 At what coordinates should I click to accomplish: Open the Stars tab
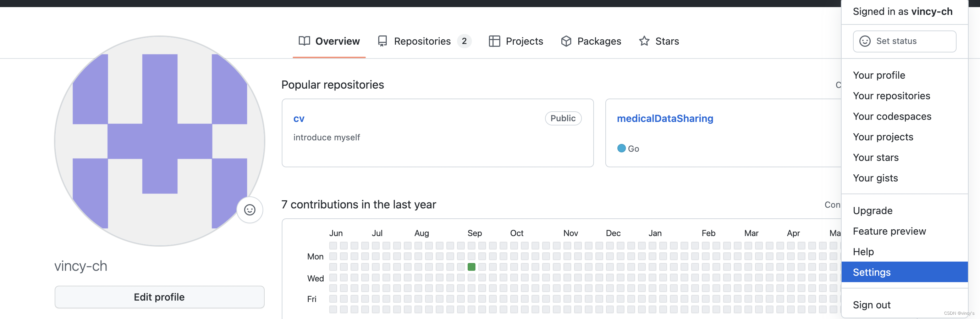tap(659, 41)
